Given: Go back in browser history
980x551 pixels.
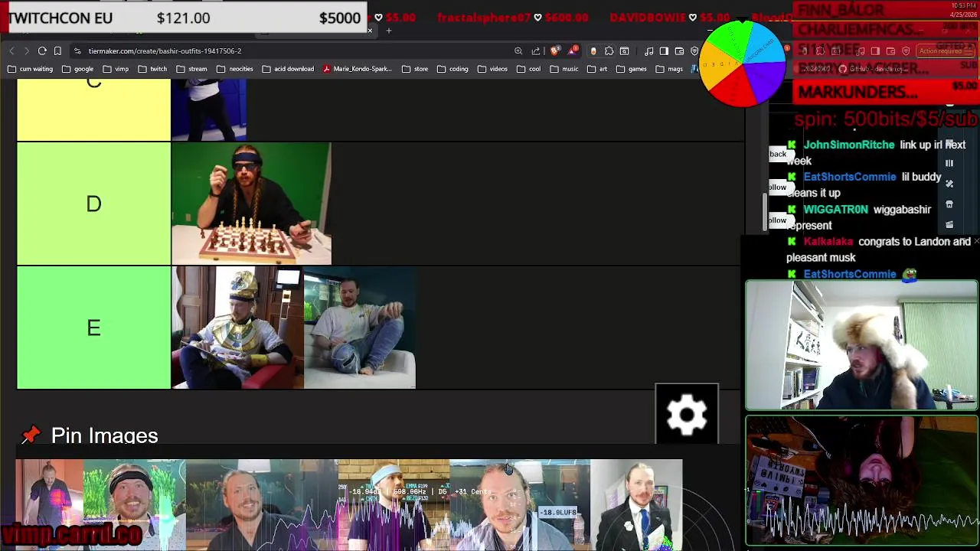Looking at the screenshot, I should pyautogui.click(x=11, y=51).
